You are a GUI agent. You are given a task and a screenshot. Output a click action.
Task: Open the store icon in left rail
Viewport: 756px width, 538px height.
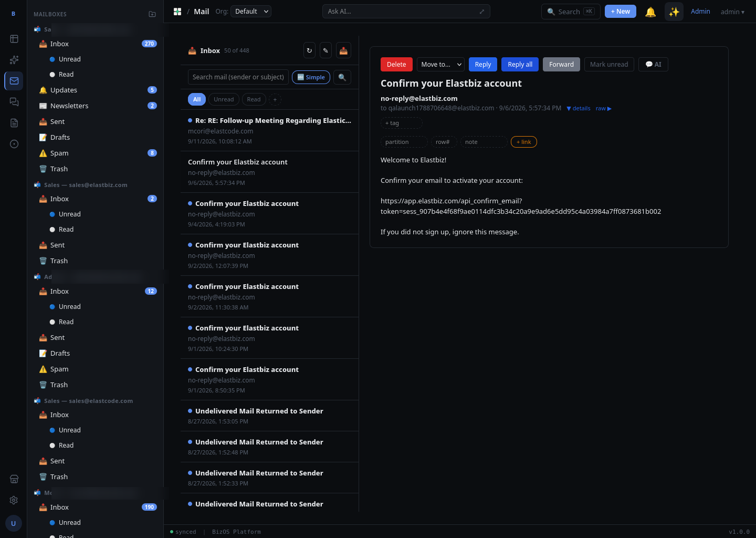[14, 479]
